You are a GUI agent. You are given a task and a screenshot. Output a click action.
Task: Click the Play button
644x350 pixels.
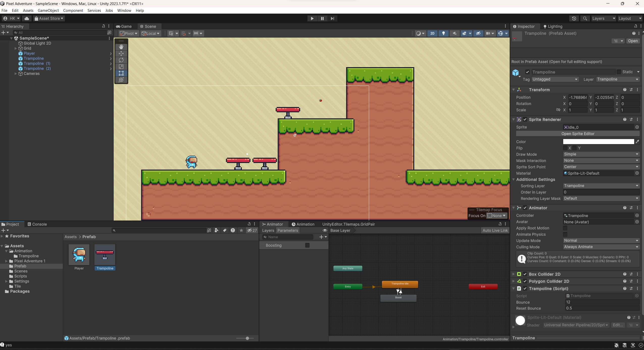(x=312, y=18)
